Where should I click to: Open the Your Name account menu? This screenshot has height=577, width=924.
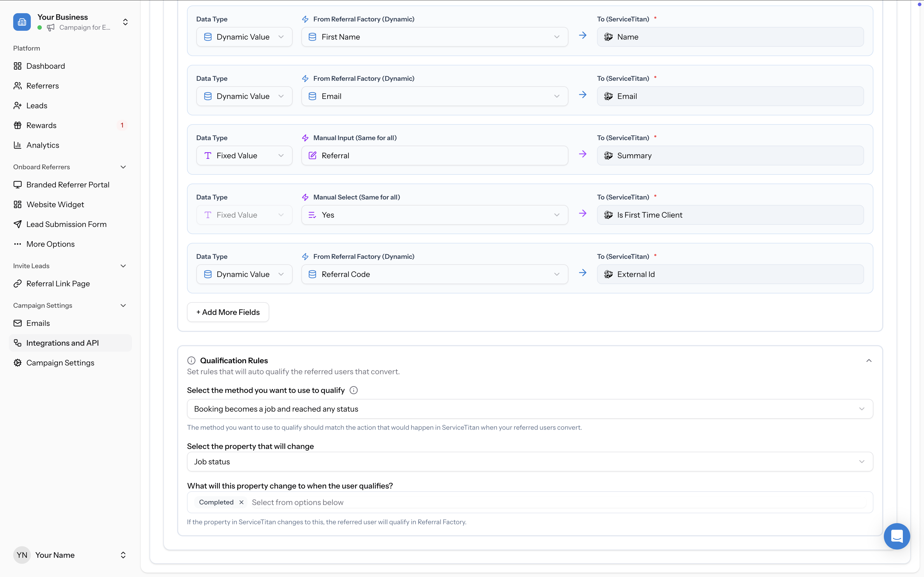[70, 555]
